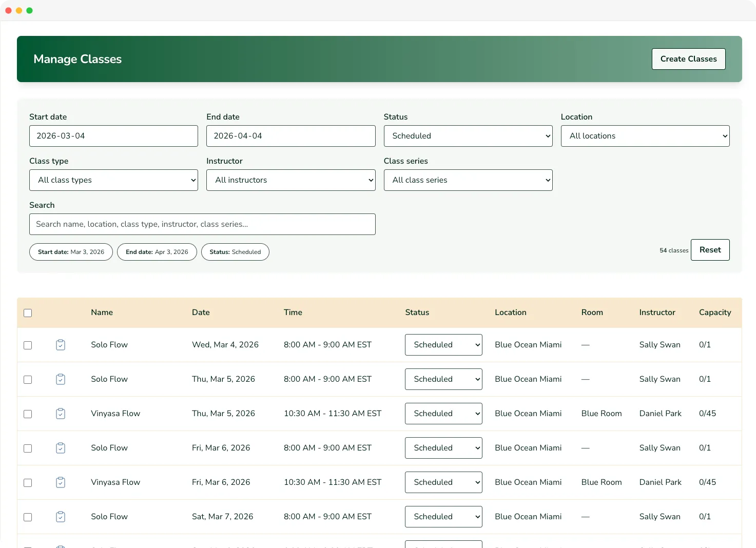Screen dimensions: 756x548
Task: Click the Reset filters button
Action: point(710,250)
